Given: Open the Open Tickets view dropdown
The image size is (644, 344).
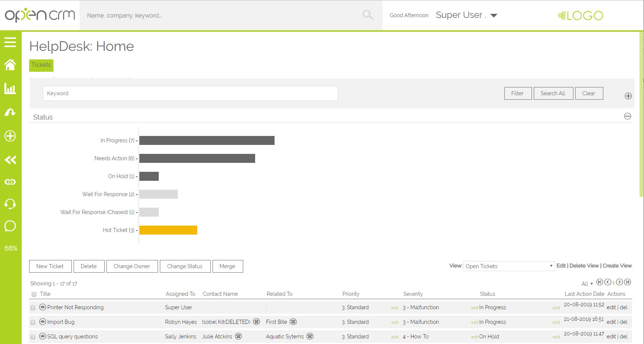Looking at the screenshot, I should pos(508,266).
